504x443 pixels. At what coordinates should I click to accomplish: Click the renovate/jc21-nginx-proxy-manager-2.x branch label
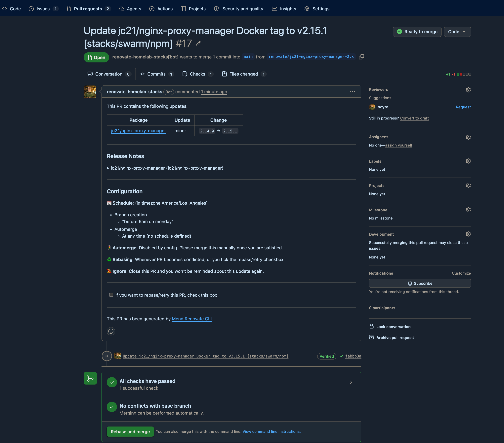311,57
